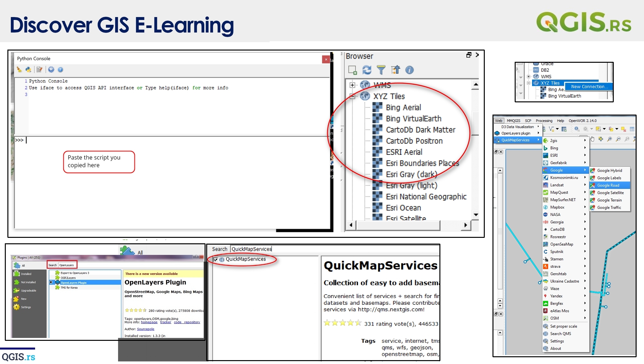Click Search QMS menu entry
Screen dimensions: 644x364
coord(565,334)
